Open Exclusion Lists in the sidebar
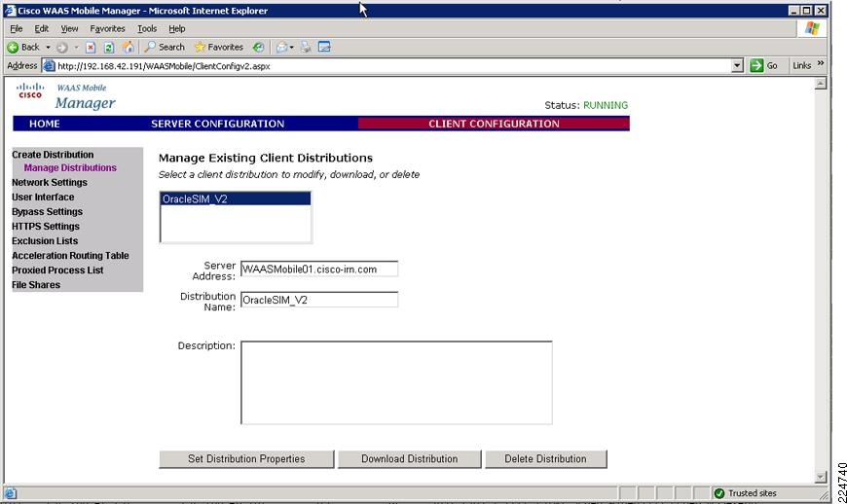This screenshot has width=847, height=504. [45, 240]
